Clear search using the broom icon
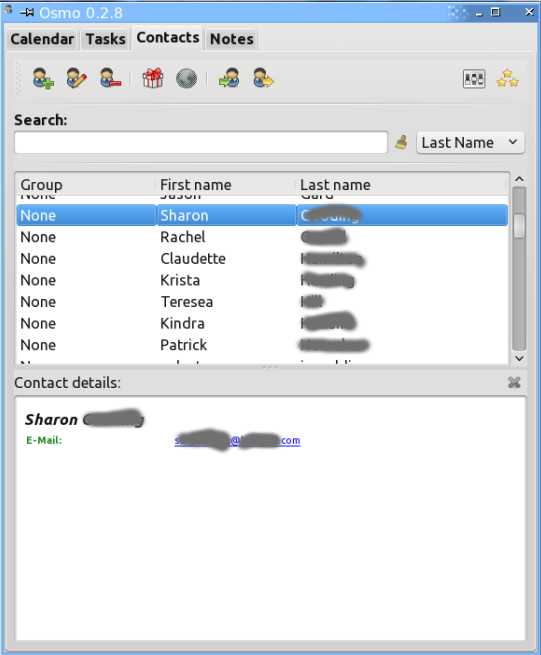The height and width of the screenshot is (655, 541). (x=401, y=142)
